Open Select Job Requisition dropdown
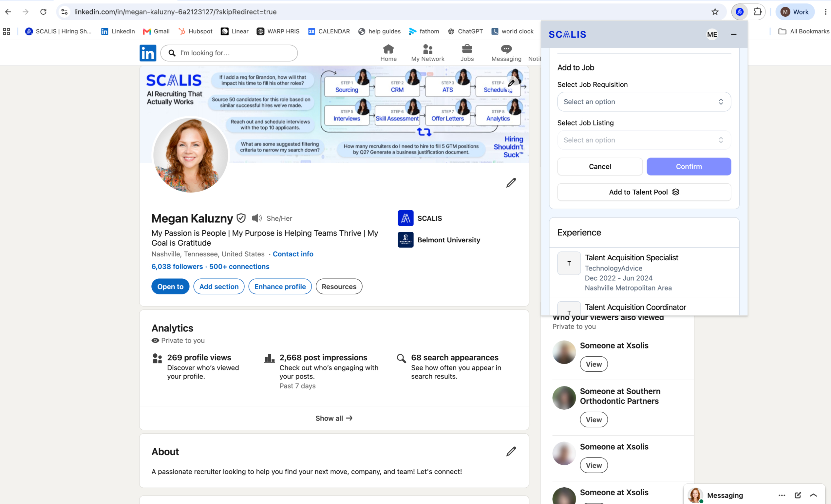Viewport: 831px width, 504px height. [644, 102]
